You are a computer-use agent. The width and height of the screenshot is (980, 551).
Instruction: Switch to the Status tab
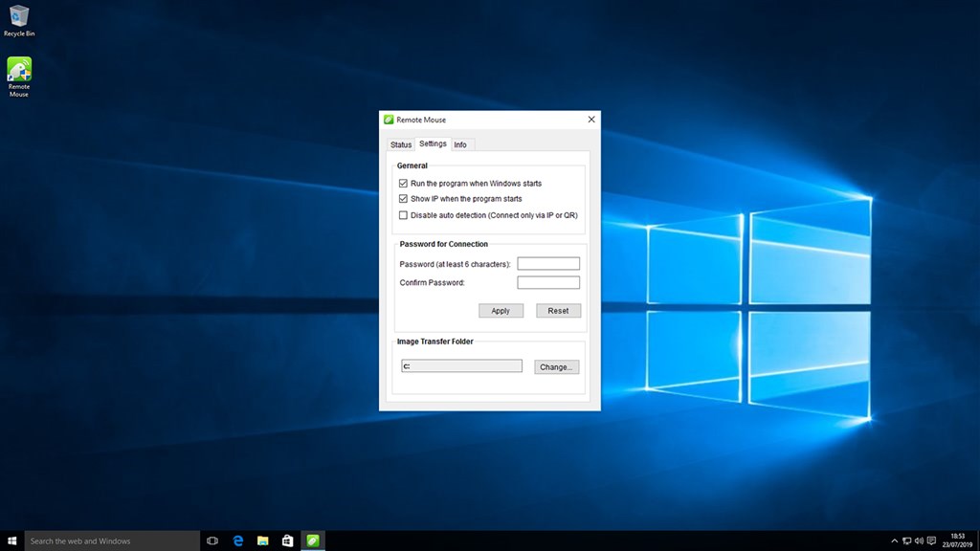tap(401, 145)
